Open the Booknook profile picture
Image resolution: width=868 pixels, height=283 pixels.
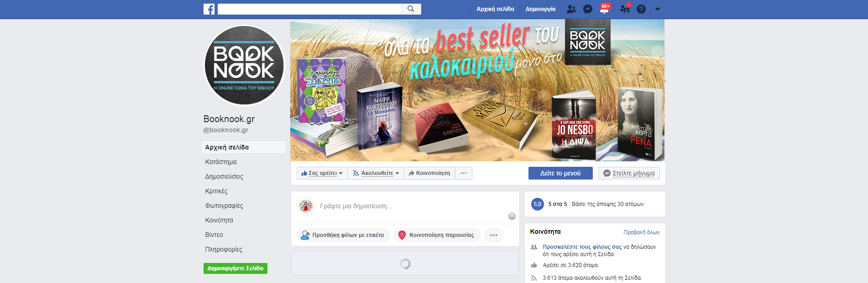[x=244, y=65]
